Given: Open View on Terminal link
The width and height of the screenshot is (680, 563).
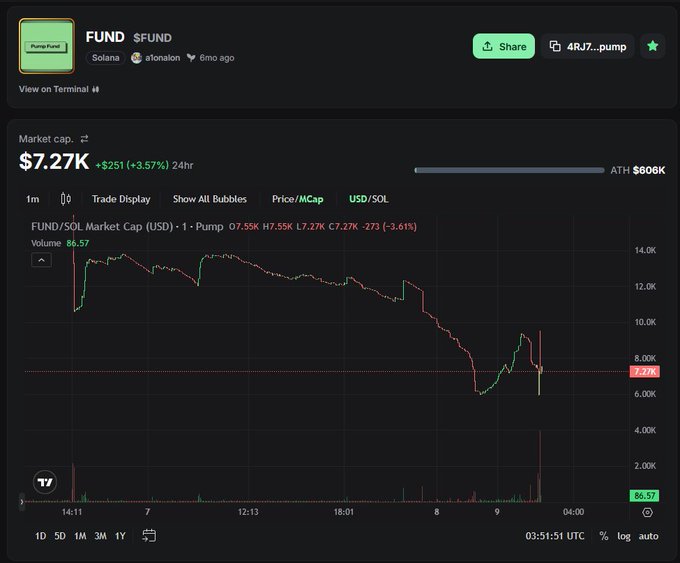Looking at the screenshot, I should pyautogui.click(x=59, y=89).
